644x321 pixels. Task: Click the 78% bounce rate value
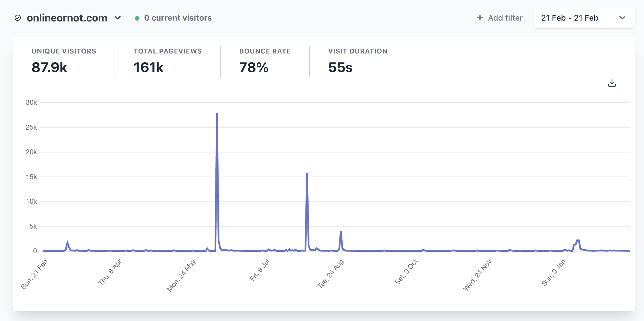click(254, 68)
